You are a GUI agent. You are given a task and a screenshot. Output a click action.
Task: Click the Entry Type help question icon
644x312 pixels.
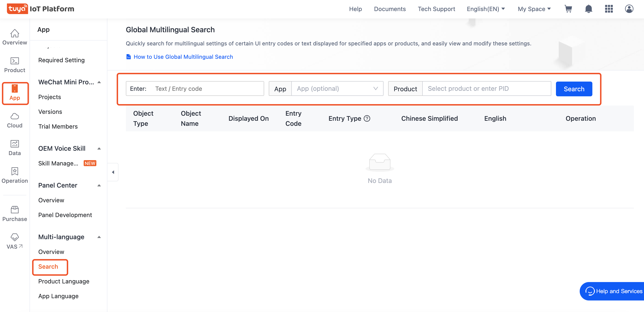(x=367, y=118)
